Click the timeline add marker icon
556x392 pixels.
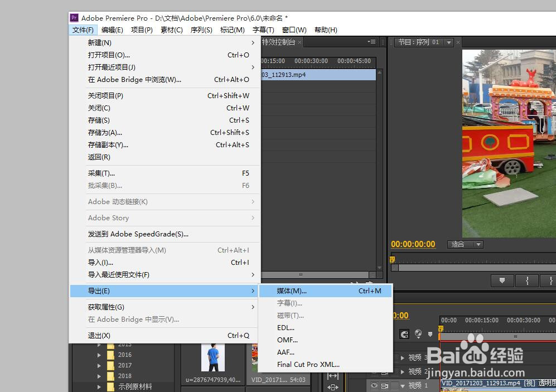point(430,334)
